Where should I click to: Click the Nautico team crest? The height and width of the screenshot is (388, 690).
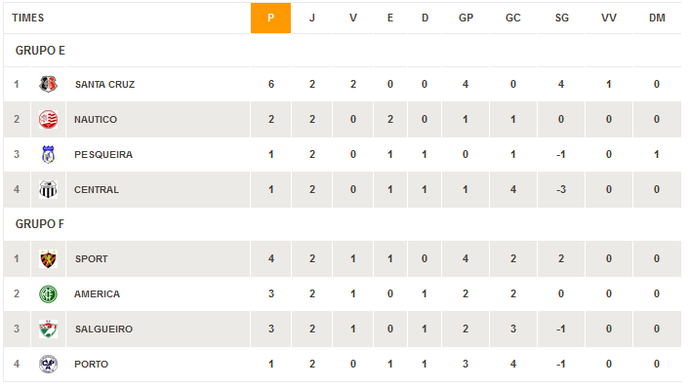tap(48, 119)
